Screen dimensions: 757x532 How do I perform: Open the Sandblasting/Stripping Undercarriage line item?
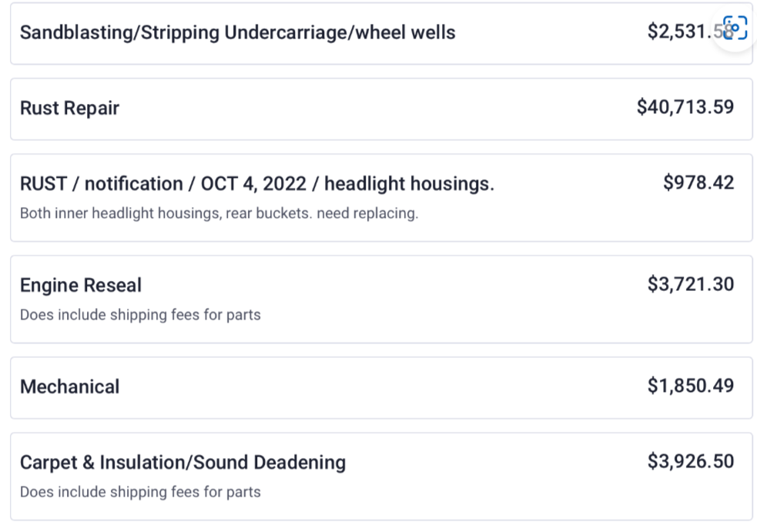point(381,33)
